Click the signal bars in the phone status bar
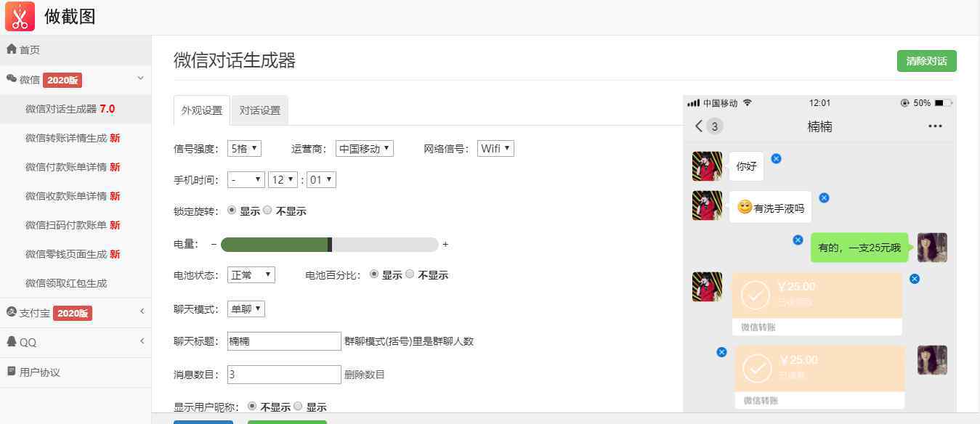 click(x=694, y=103)
